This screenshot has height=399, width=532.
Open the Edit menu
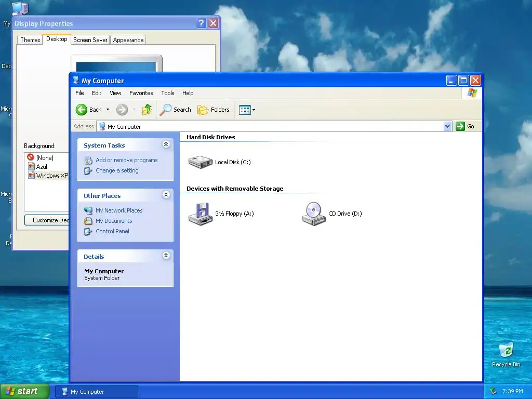point(97,93)
